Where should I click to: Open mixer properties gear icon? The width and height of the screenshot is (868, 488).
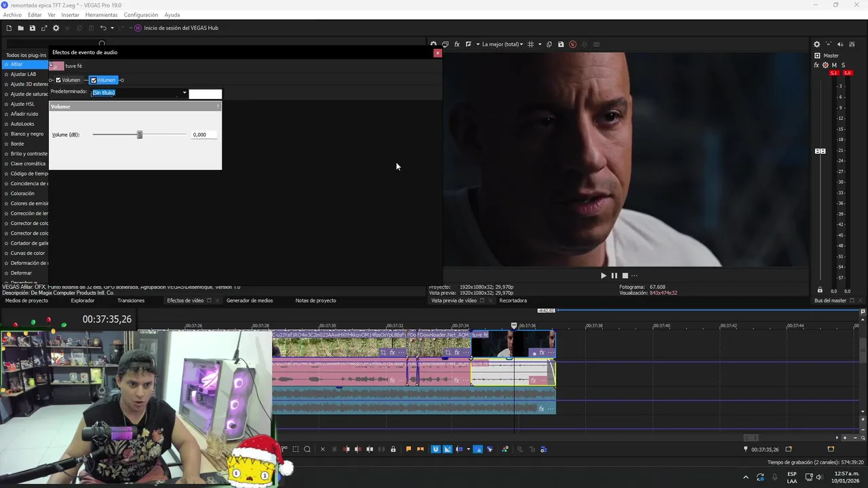pos(816,44)
